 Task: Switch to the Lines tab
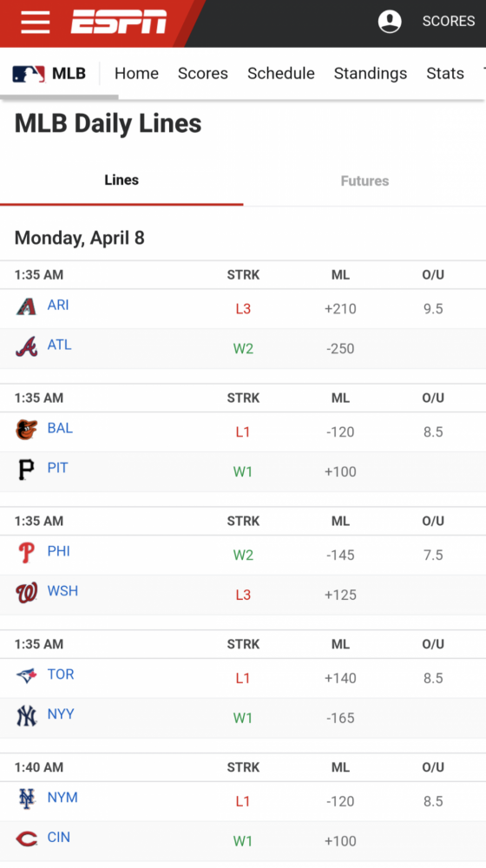[121, 181]
